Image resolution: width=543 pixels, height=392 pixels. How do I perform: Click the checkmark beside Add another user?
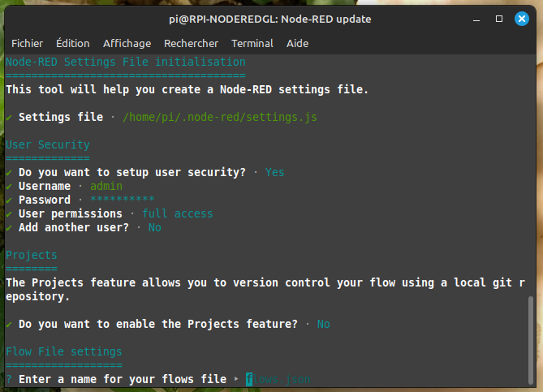click(9, 227)
